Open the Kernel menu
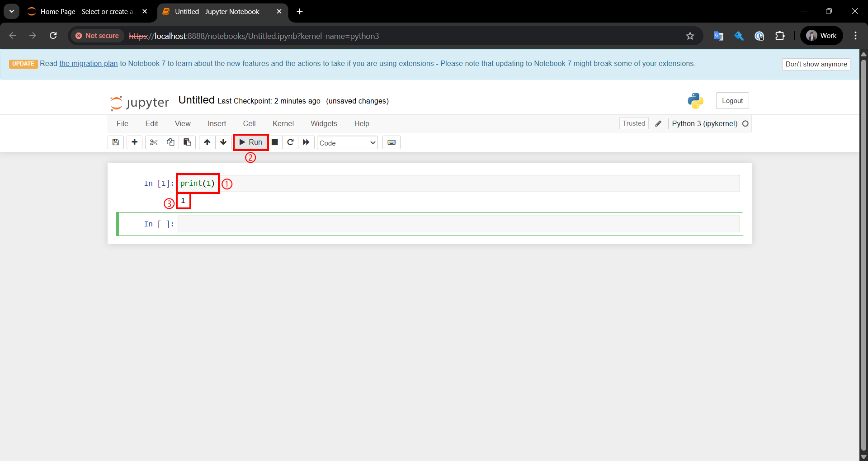Viewport: 868px width, 461px height. coord(283,123)
